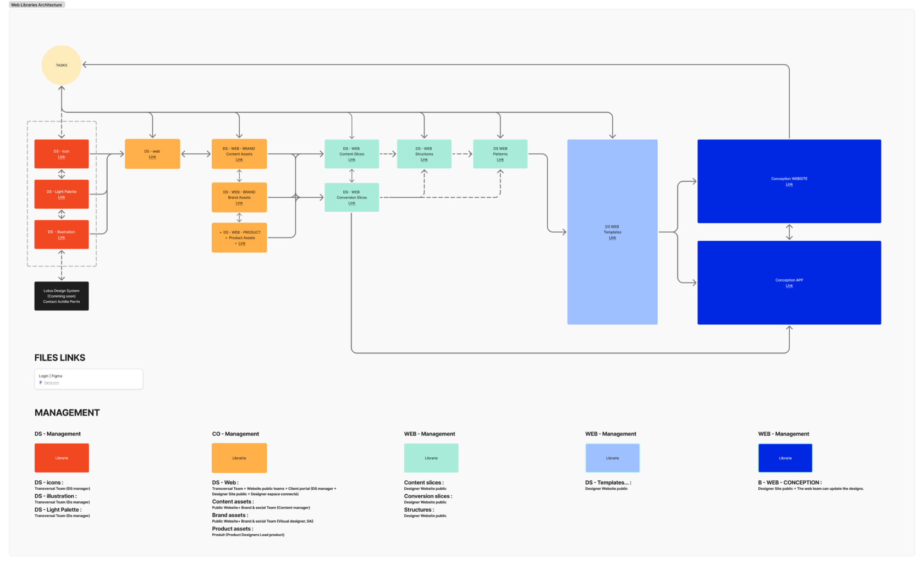The height and width of the screenshot is (565, 924).
Task: Open the Conception WEBSITE Link
Action: point(789,185)
